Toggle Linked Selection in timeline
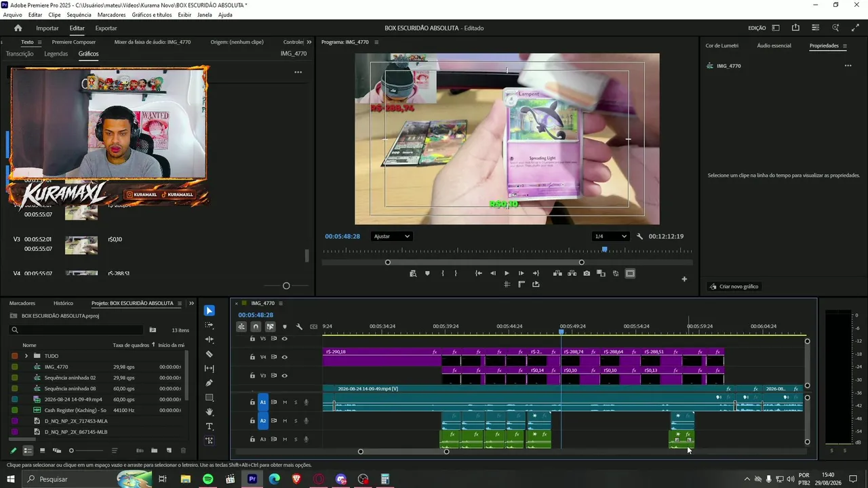The height and width of the screenshot is (488, 868). click(270, 327)
